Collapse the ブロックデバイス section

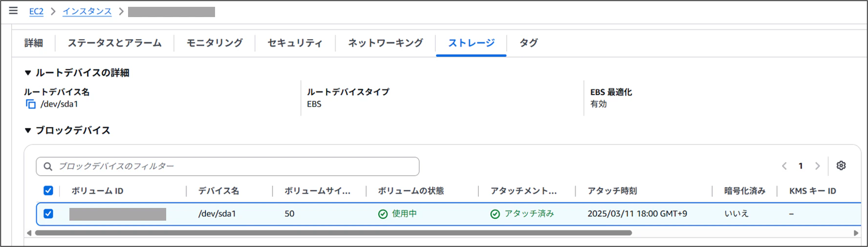pos(28,130)
